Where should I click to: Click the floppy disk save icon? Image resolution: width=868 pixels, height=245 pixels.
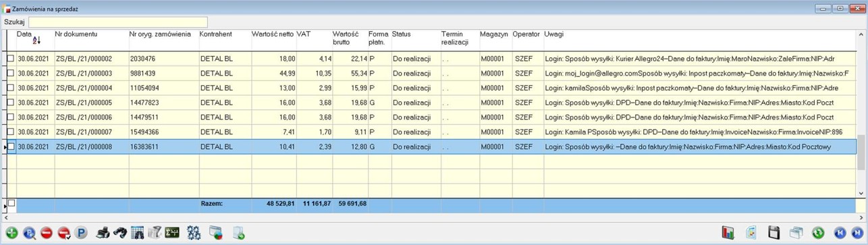774,233
